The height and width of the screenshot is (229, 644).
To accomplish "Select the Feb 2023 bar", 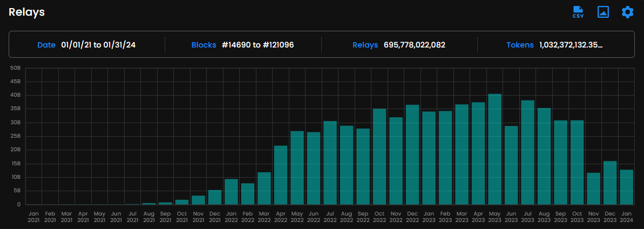I will pos(445,158).
